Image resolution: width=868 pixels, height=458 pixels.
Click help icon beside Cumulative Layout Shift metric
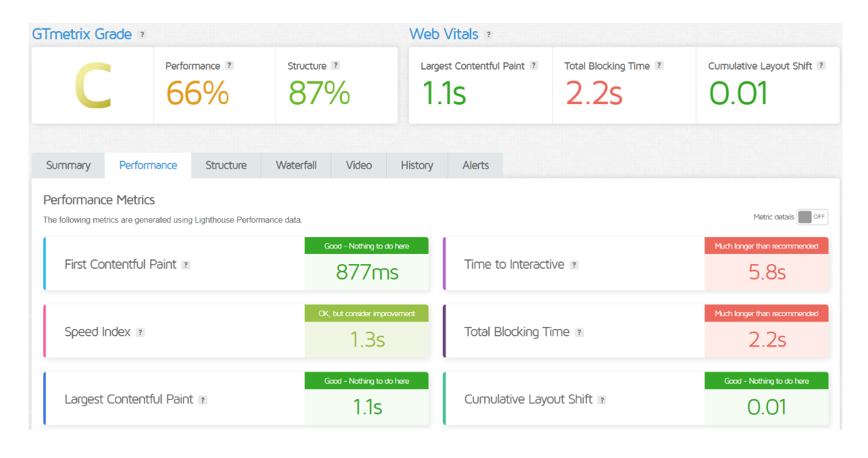pos(602,400)
